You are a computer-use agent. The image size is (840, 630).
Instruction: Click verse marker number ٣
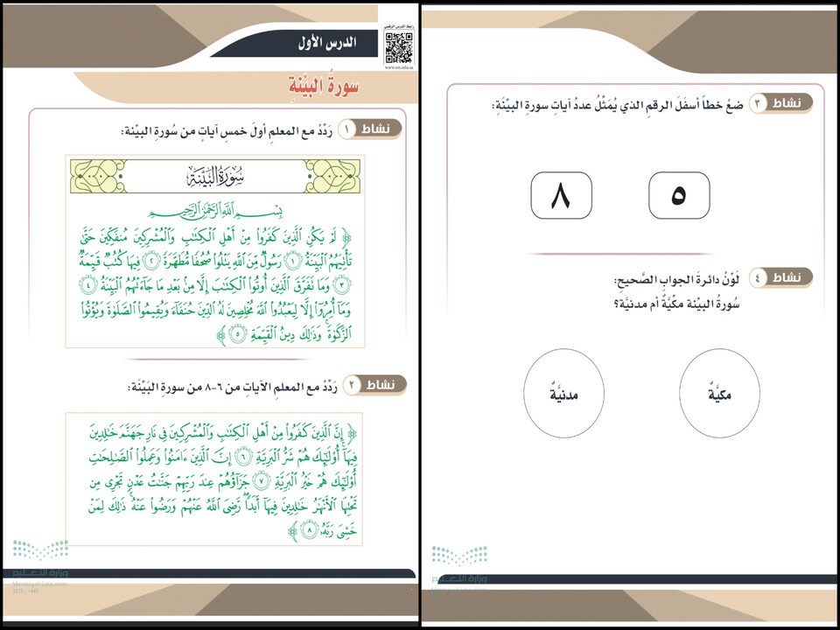[x=342, y=284]
